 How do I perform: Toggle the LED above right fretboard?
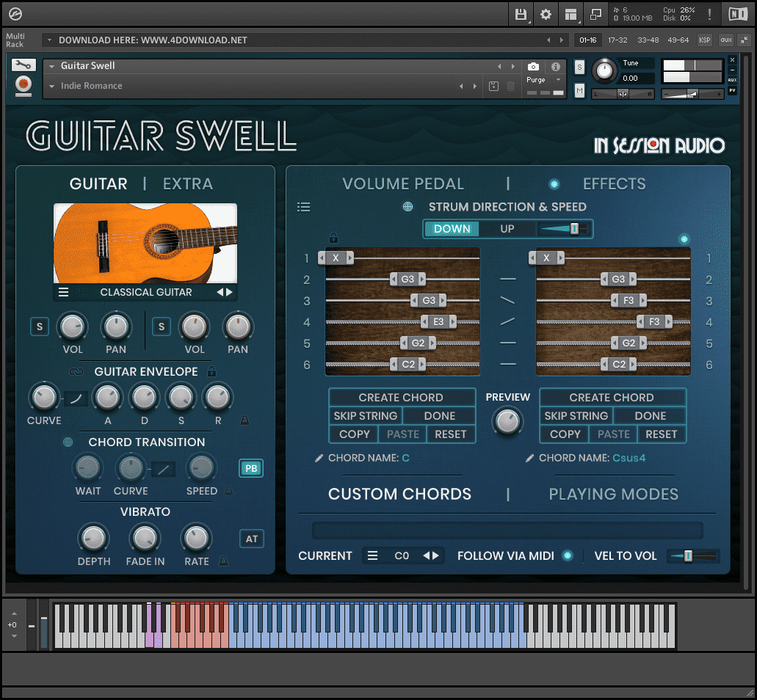684,238
